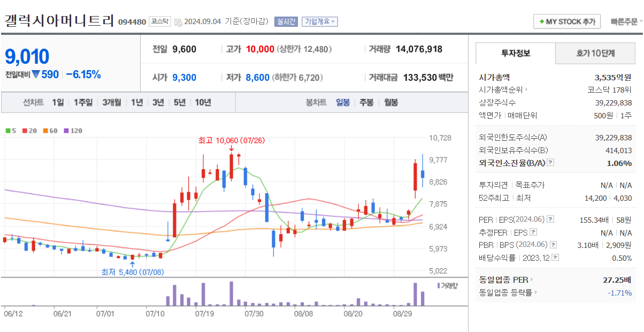Select the 주봉 candlestick chart
644x332 pixels.
(366, 102)
